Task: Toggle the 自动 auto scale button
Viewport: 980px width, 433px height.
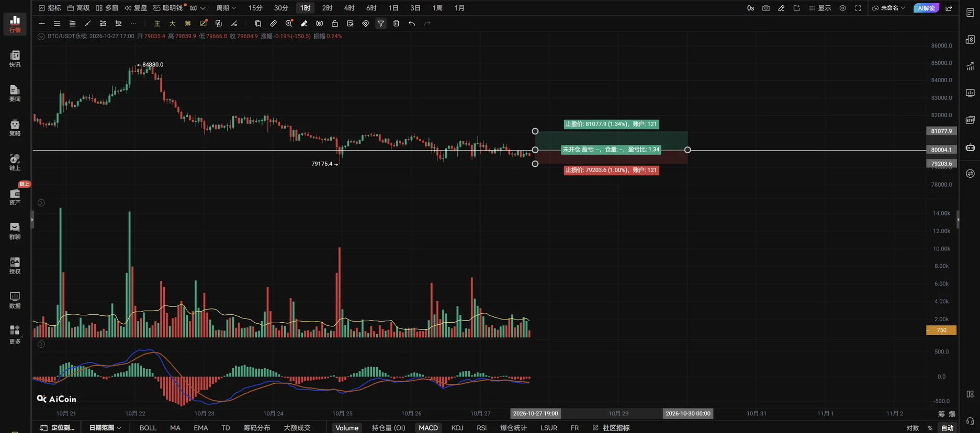Action: pyautogui.click(x=948, y=428)
